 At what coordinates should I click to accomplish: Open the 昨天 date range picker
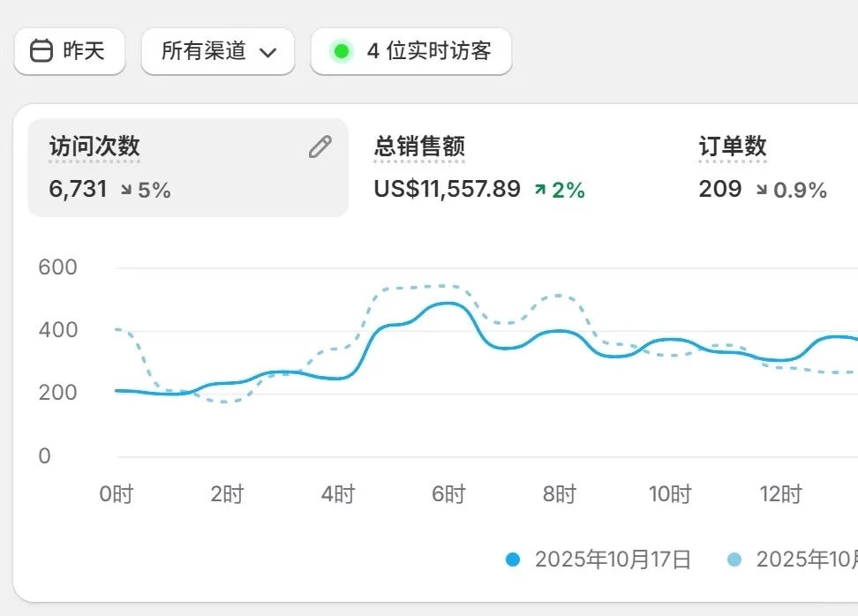pos(70,51)
